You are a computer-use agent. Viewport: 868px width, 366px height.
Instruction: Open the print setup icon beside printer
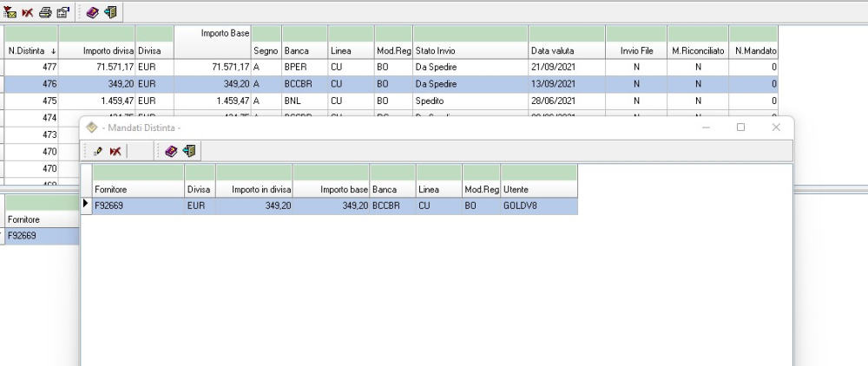tap(62, 12)
